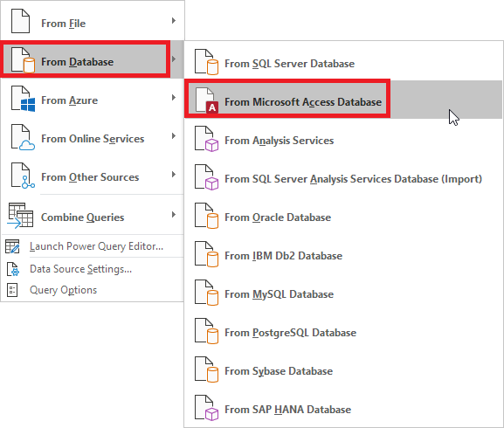Click the Combine Queries tables icon
Image resolution: width=504 pixels, height=428 pixels.
(20, 216)
